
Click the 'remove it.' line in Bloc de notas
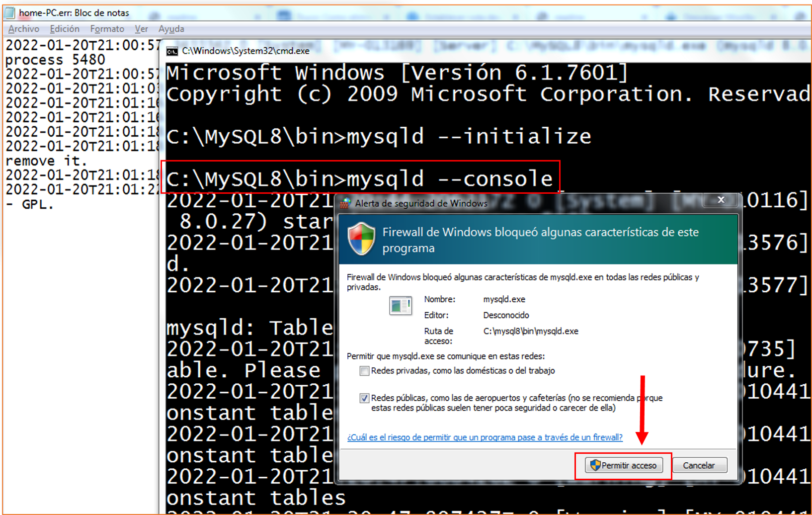(46, 161)
